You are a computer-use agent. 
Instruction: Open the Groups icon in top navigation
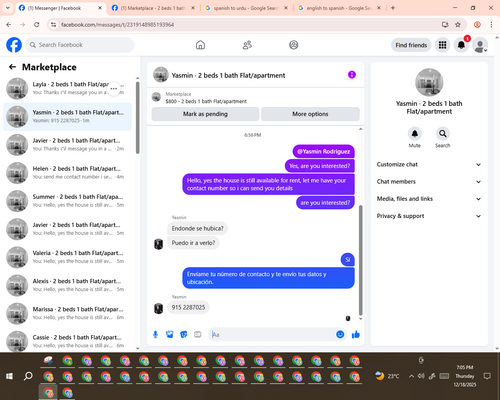click(x=294, y=45)
